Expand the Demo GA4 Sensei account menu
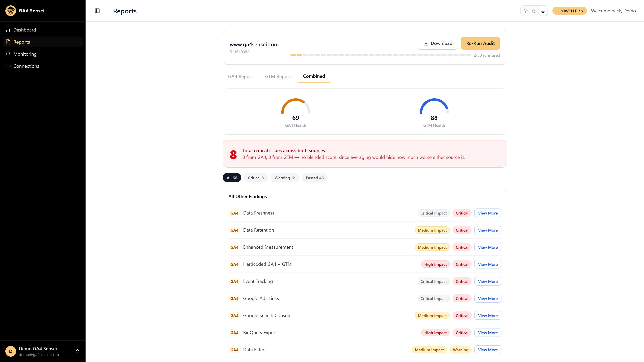Viewport: 644px width, 362px height. [x=42, y=351]
